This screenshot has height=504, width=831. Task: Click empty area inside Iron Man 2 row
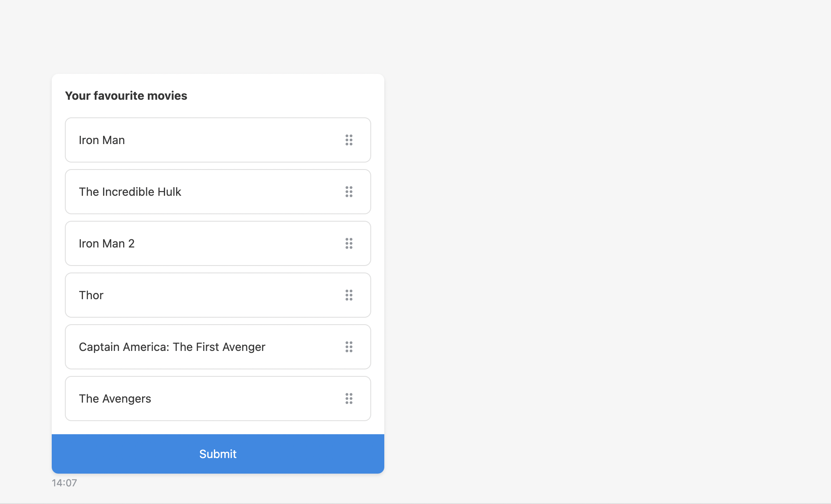(x=238, y=243)
